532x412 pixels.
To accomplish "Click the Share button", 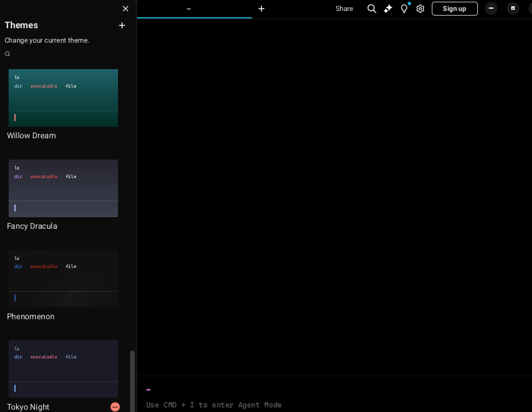I will pyautogui.click(x=344, y=9).
